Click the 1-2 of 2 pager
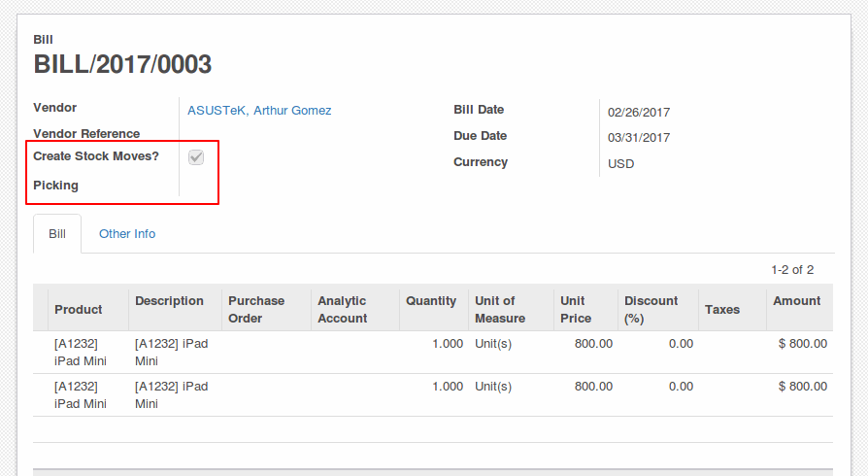The image size is (868, 476). coord(792,270)
